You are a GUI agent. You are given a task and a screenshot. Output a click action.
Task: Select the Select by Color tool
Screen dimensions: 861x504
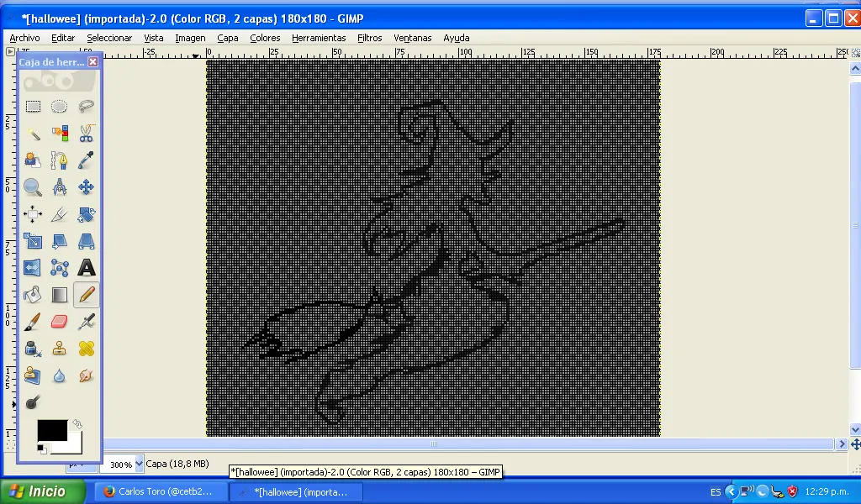tap(60, 134)
